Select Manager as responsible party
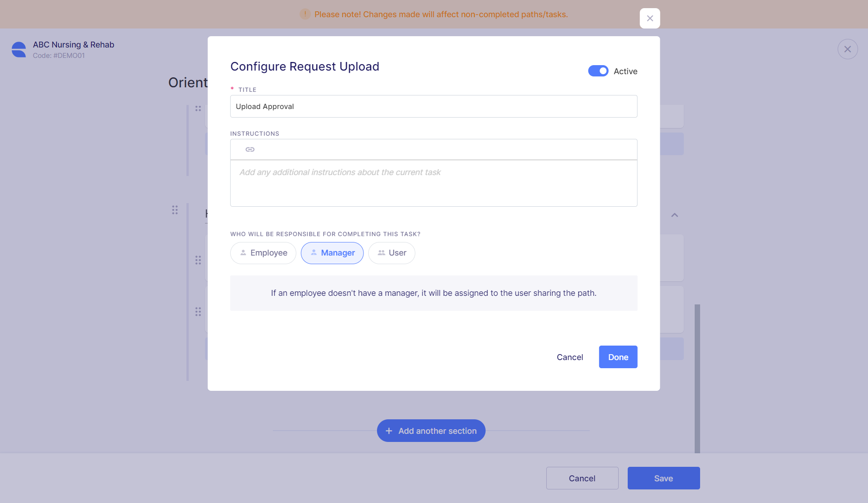 pyautogui.click(x=332, y=253)
